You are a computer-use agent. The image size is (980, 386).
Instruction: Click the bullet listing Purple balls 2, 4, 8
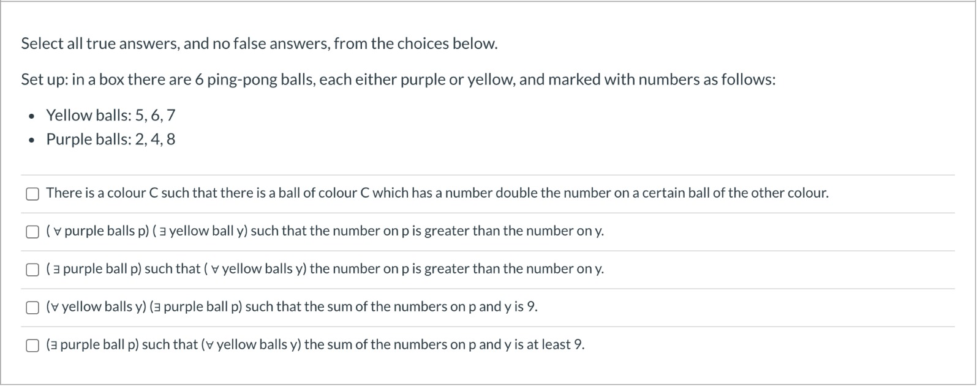coord(110,139)
